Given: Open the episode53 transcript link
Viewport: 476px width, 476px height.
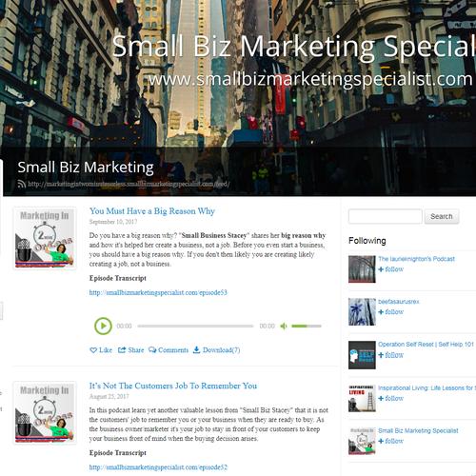Looking at the screenshot, I should pyautogui.click(x=158, y=292).
